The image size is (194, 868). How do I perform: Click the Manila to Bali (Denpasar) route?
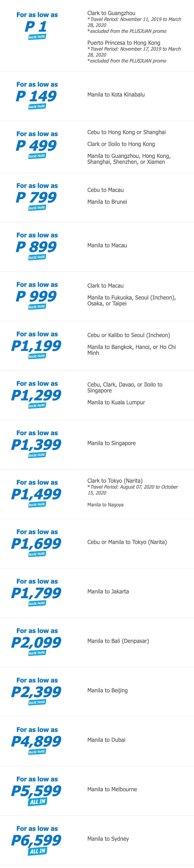[x=118, y=641]
